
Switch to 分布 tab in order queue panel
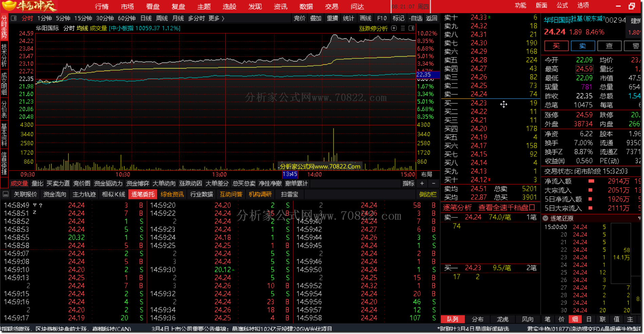pos(477,319)
